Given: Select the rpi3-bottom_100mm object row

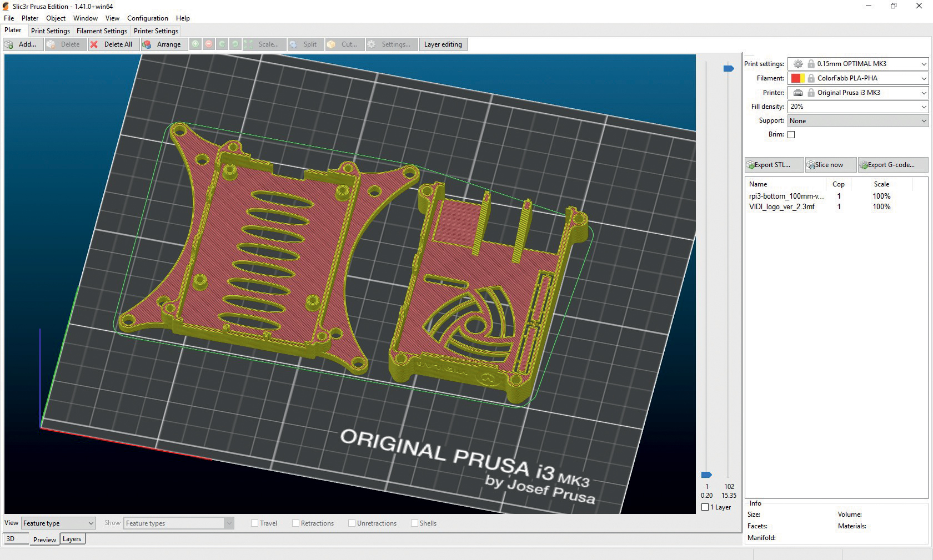Looking at the screenshot, I should tap(836, 196).
